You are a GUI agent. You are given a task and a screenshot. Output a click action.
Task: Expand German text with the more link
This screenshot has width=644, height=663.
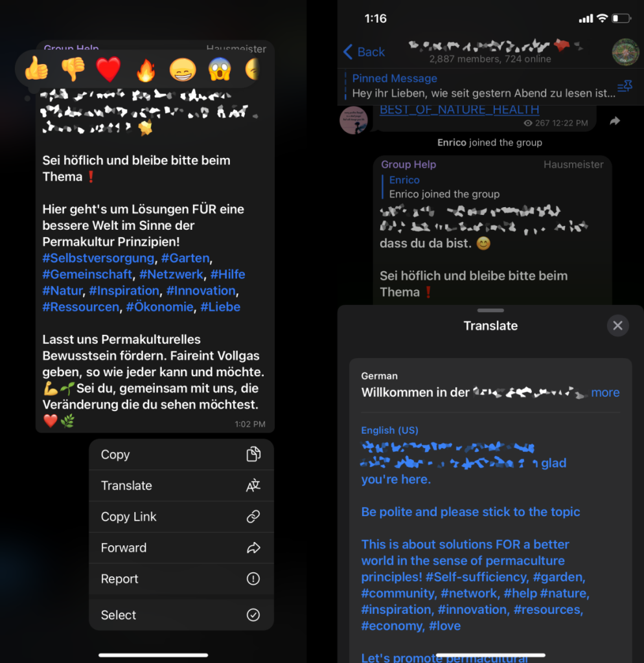[605, 392]
